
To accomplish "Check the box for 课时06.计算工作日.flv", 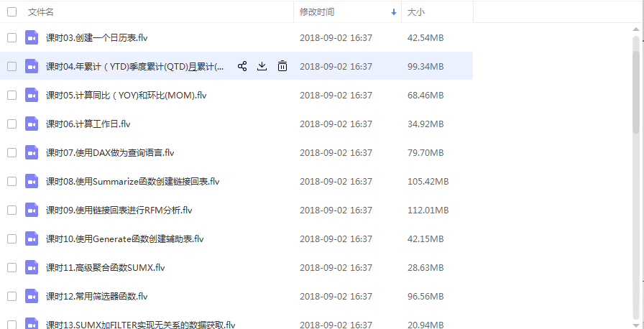I will pyautogui.click(x=12, y=124).
